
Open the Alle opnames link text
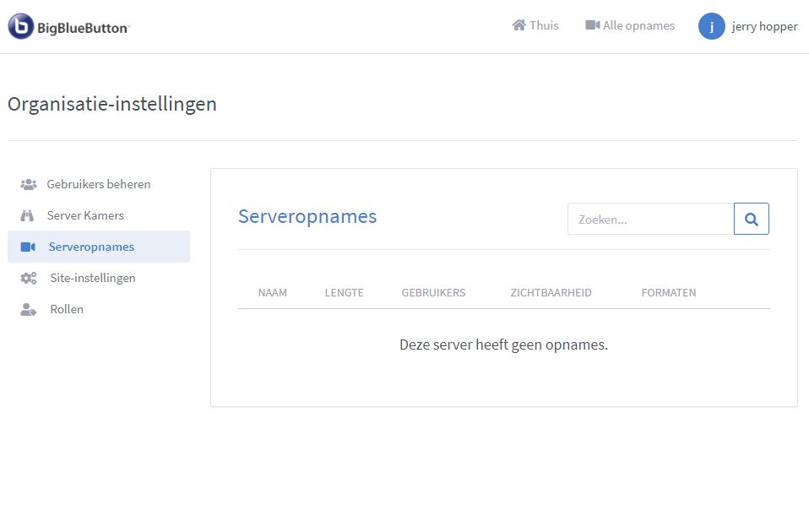(638, 25)
